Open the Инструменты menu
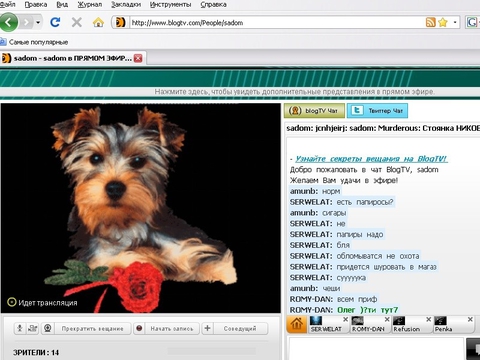 tap(170, 4)
